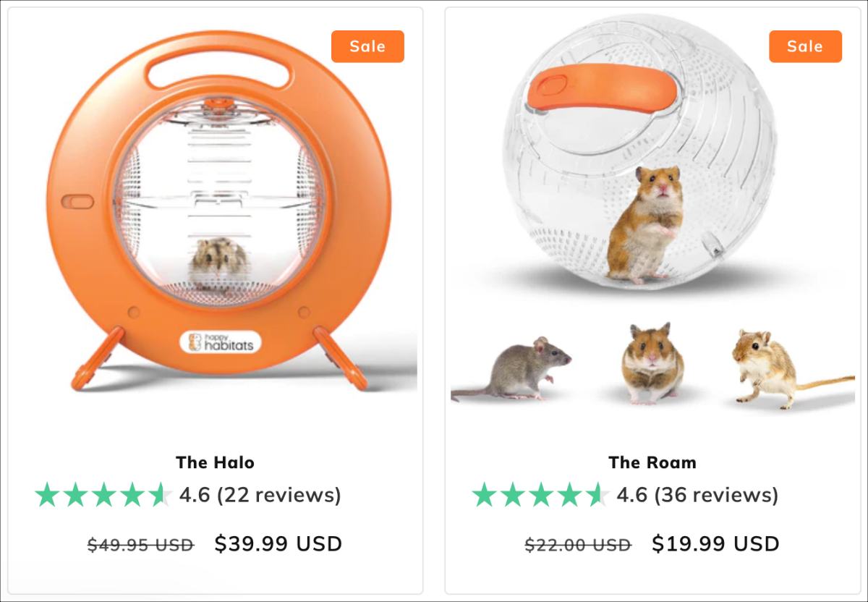Click the Sale badge on The Halo card
Screen dimensions: 868x602
click(x=367, y=46)
